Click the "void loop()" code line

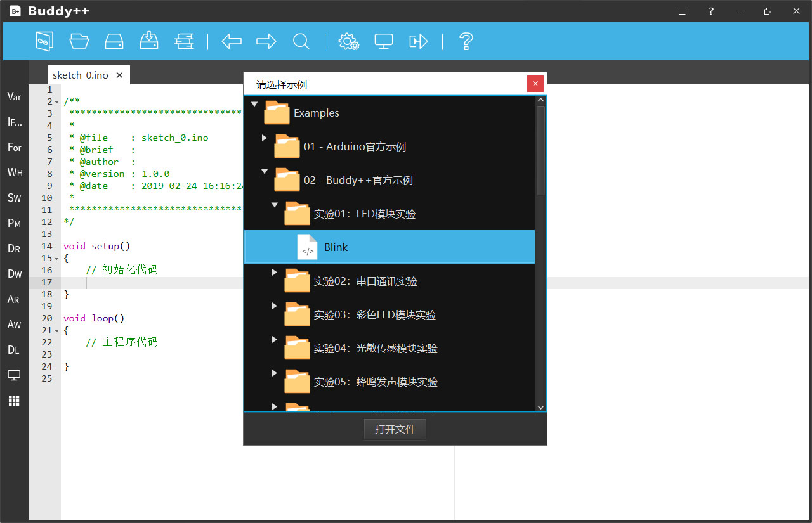pos(94,318)
